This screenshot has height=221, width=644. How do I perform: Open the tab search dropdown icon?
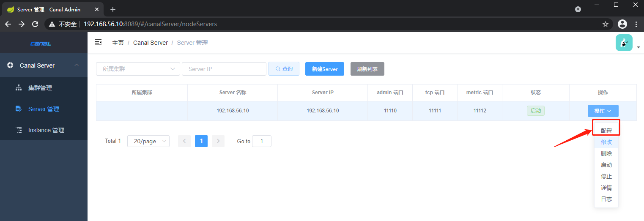pos(578,9)
